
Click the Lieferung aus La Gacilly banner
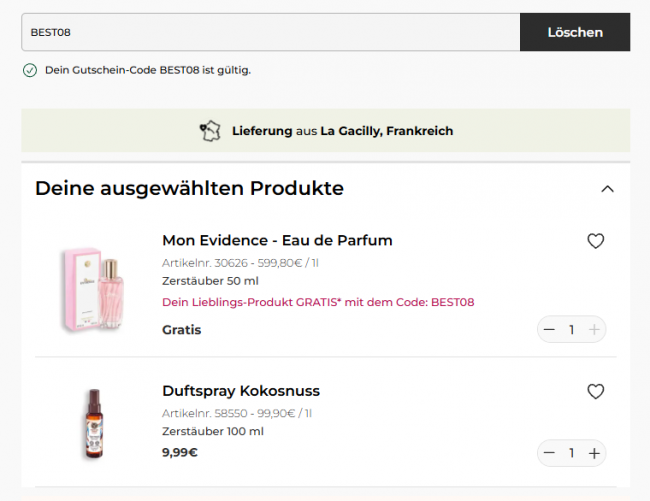click(x=325, y=131)
